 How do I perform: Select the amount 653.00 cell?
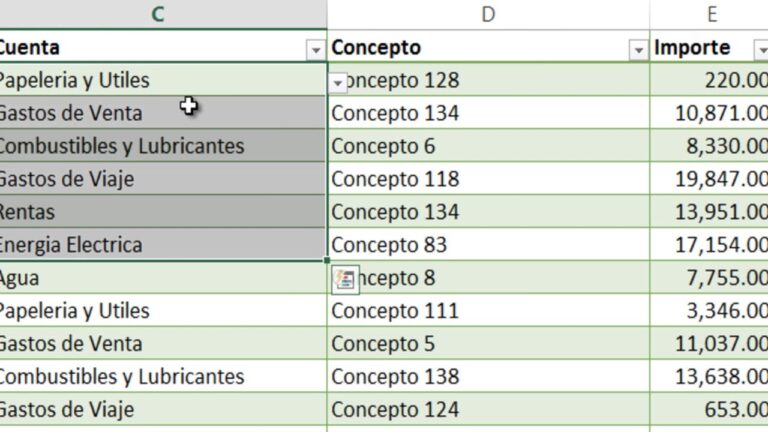[709, 409]
